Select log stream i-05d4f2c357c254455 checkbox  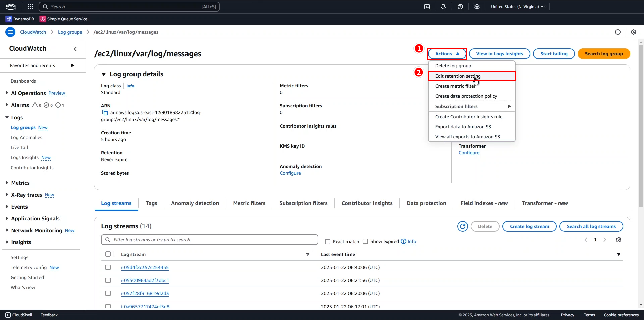(108, 267)
